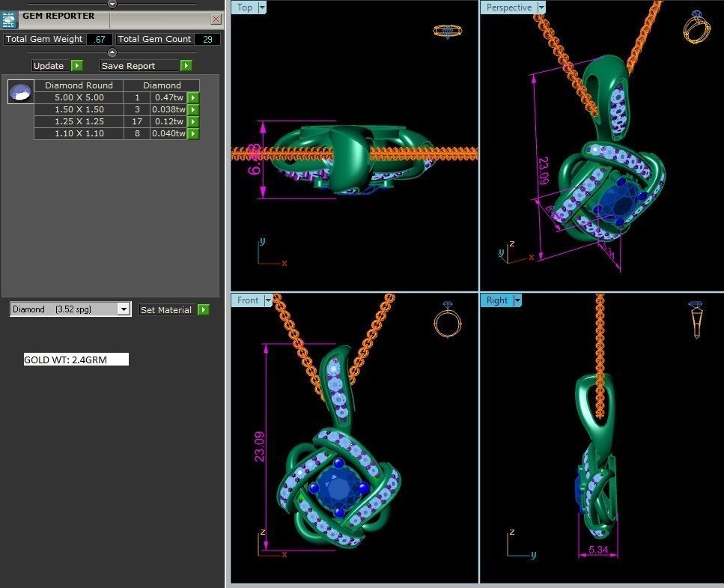Click the Total Gem Count label
The width and height of the screenshot is (724, 588).
coord(154,39)
